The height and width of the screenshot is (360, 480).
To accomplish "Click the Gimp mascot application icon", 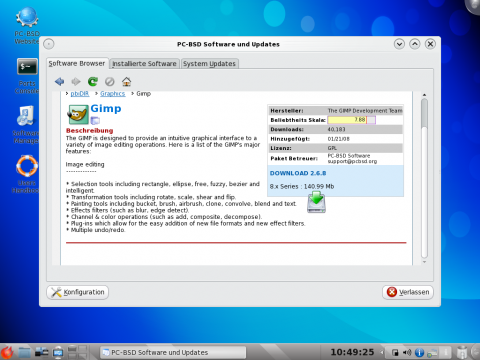I will click(78, 114).
